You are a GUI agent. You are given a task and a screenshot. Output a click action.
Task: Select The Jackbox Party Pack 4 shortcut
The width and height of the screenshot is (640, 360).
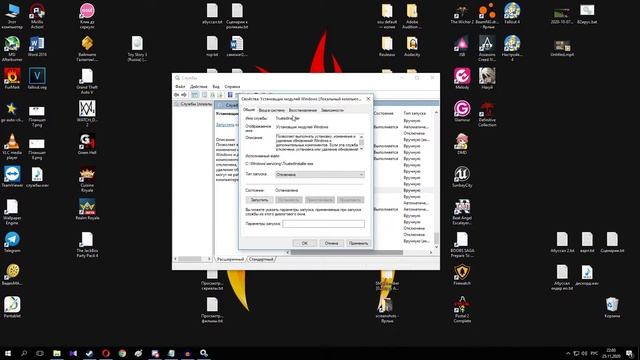click(x=87, y=244)
